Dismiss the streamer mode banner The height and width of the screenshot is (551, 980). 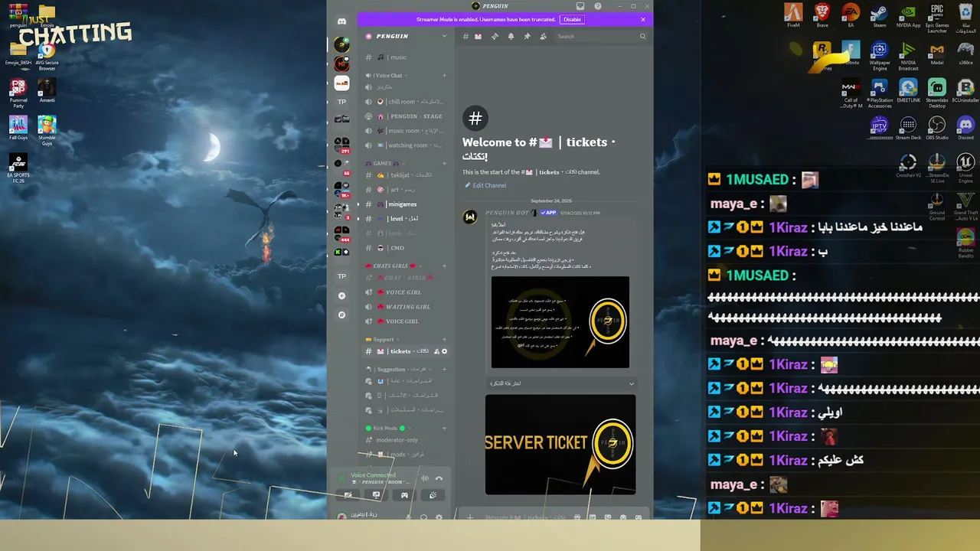(x=643, y=19)
